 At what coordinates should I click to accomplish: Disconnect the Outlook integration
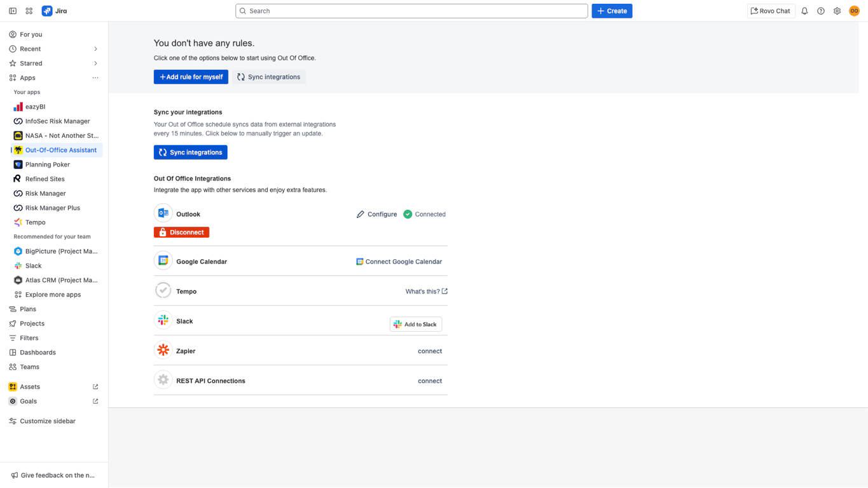pyautogui.click(x=181, y=233)
